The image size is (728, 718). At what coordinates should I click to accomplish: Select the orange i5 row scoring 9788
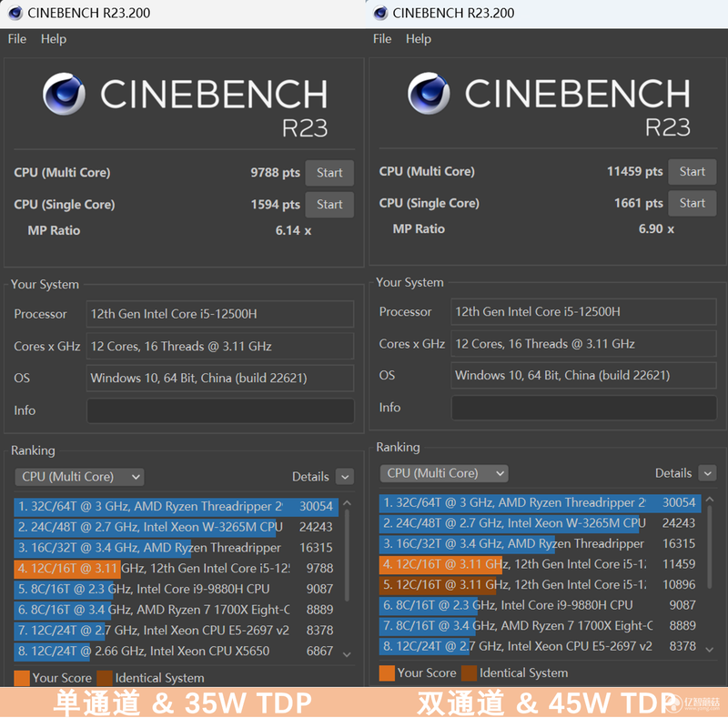[x=177, y=569]
